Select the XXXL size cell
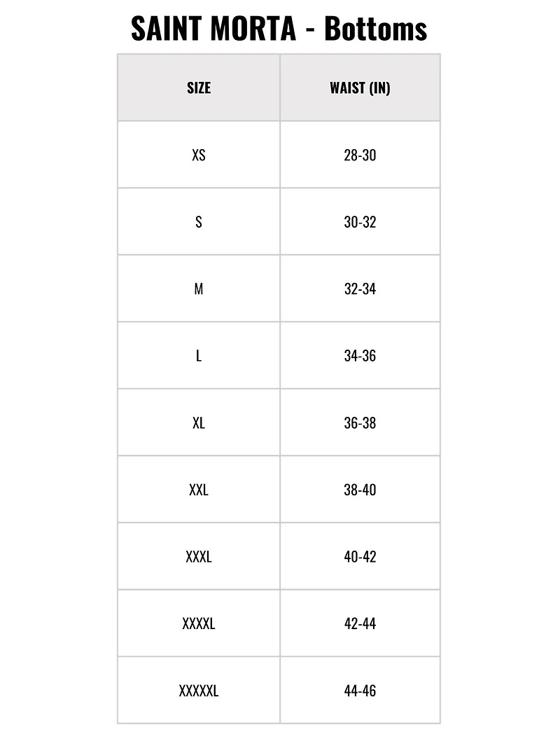 tap(199, 557)
